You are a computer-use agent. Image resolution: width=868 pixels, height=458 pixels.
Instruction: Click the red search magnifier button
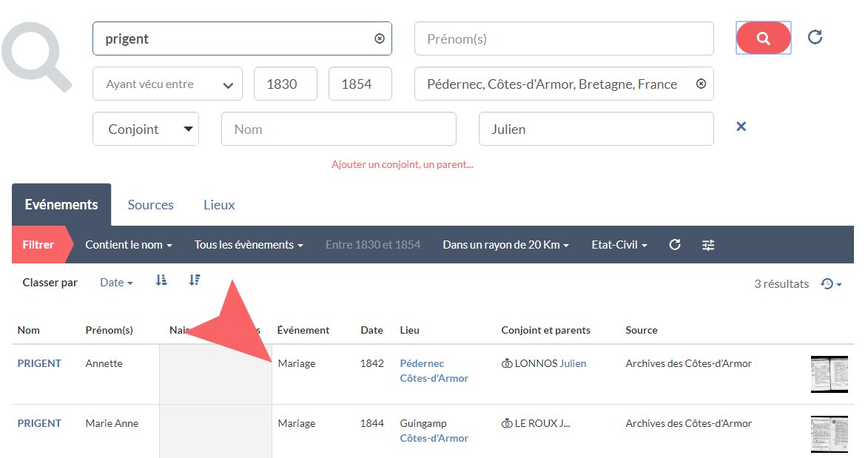(x=763, y=38)
